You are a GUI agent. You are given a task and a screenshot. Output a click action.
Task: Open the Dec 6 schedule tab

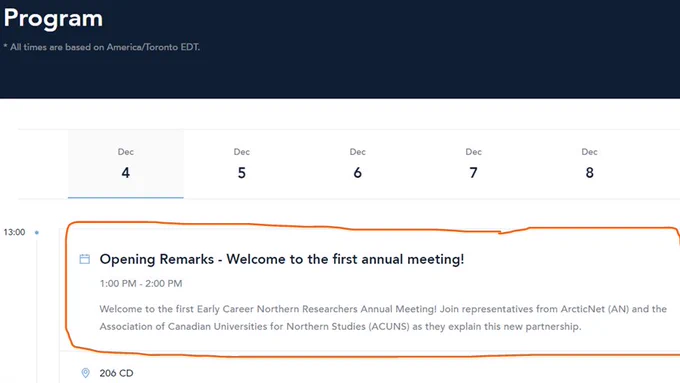point(357,164)
